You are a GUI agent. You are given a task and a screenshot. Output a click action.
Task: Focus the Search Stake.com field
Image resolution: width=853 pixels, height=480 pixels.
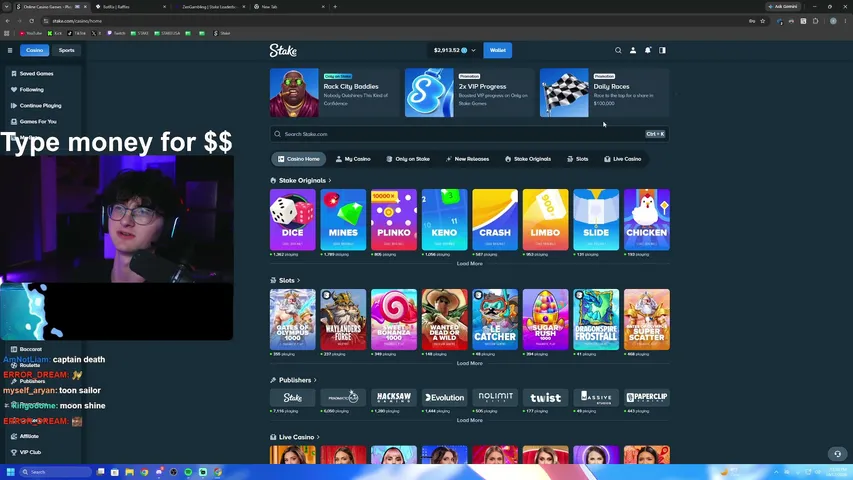469,134
